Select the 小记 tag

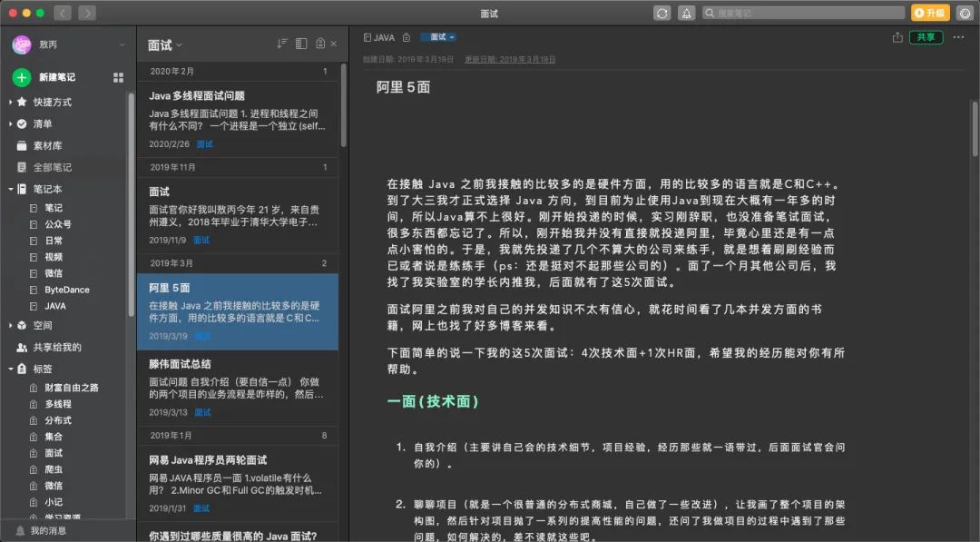54,502
